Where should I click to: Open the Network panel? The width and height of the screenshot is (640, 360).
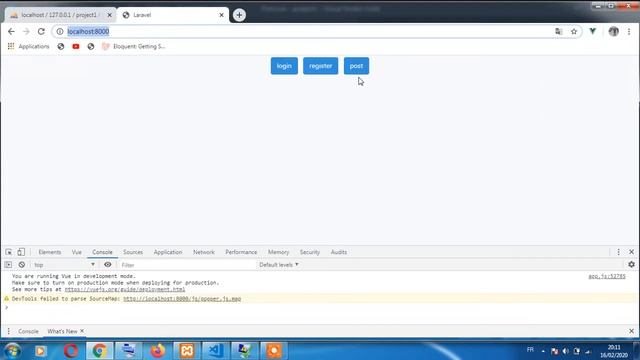[204, 252]
